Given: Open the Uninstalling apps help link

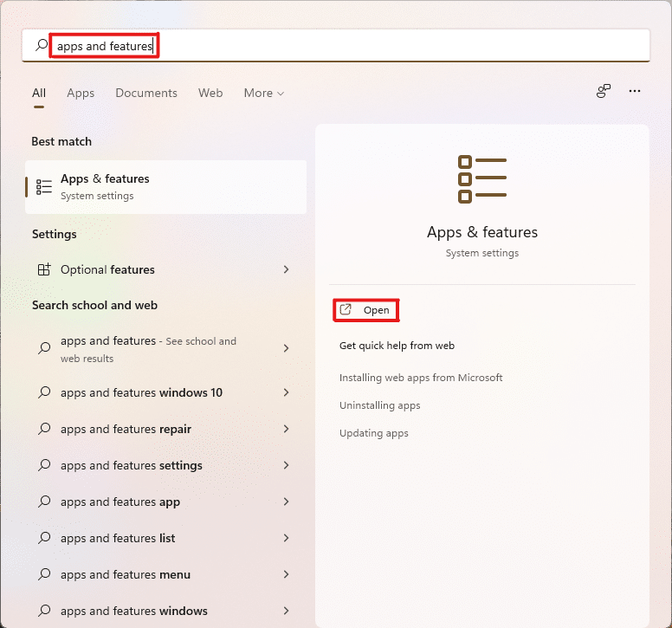Looking at the screenshot, I should pos(379,405).
